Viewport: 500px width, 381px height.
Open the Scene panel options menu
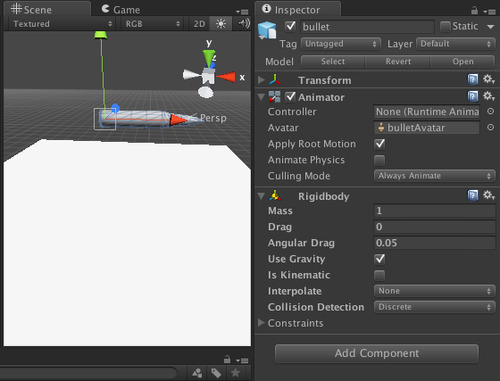coord(242,12)
